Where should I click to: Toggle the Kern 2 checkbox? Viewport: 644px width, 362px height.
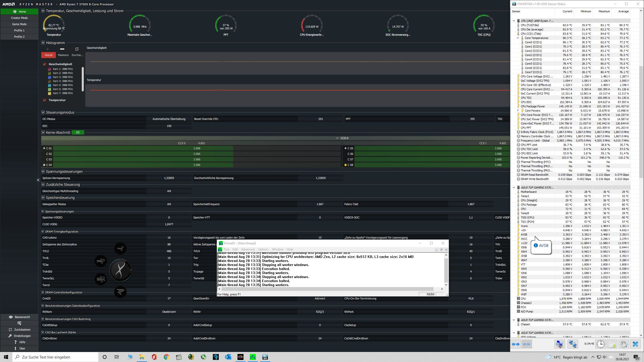[50, 73]
